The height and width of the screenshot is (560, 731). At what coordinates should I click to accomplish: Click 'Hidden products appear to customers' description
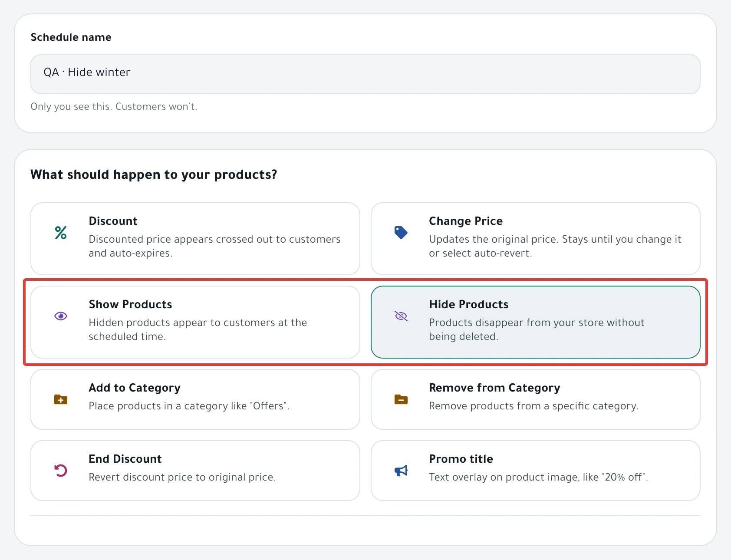198,329
